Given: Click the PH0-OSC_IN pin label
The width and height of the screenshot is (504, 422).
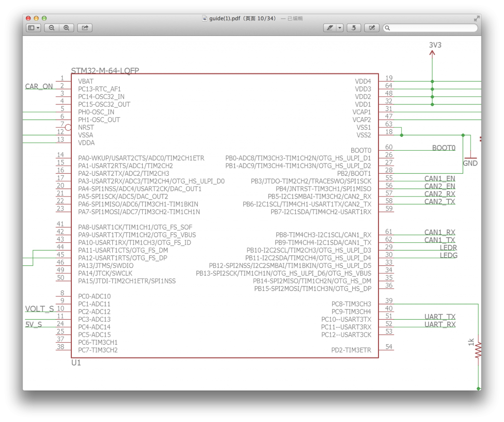Looking at the screenshot, I should click(x=96, y=112).
